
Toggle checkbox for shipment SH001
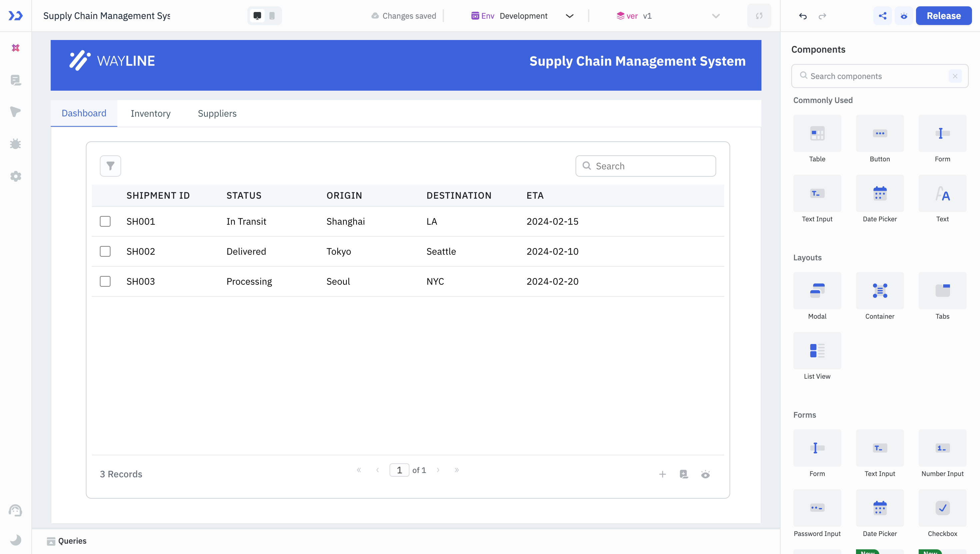[x=105, y=221]
